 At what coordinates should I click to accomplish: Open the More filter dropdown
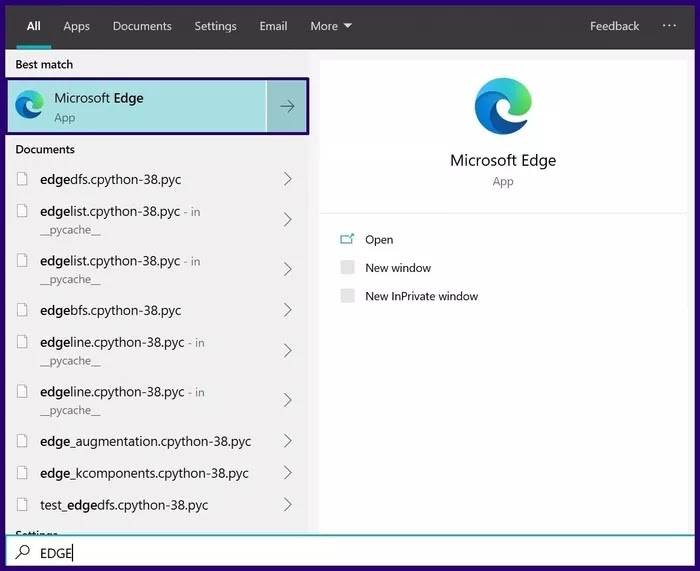coord(331,26)
